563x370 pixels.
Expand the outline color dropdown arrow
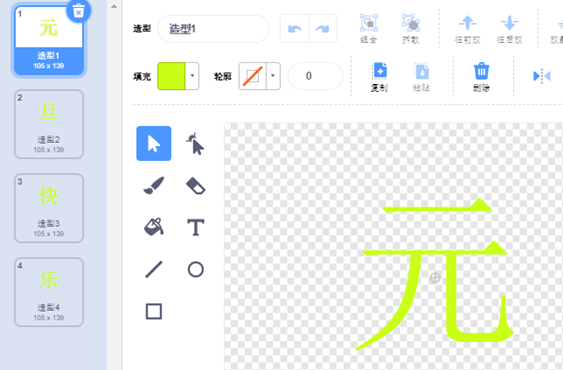click(273, 76)
